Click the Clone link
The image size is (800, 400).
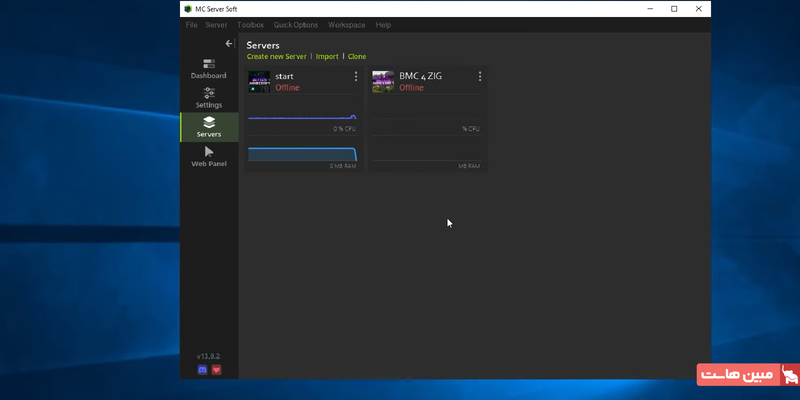pos(357,57)
